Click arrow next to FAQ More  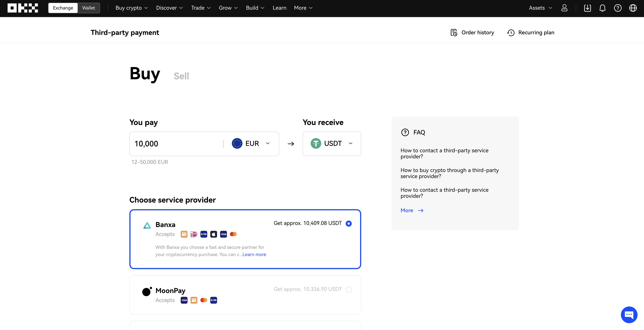coord(420,211)
